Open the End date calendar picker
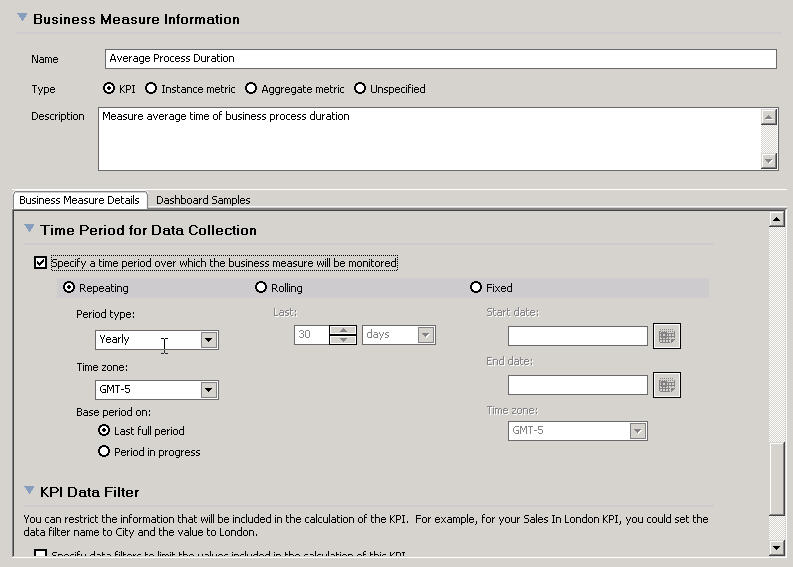The image size is (793, 567). click(x=666, y=385)
